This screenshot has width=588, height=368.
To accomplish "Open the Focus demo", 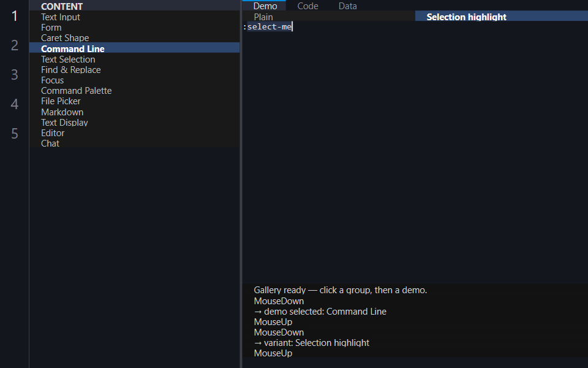I will coord(134,80).
